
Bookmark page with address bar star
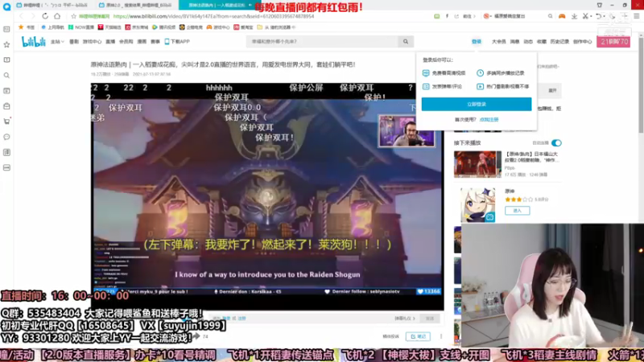click(x=73, y=16)
